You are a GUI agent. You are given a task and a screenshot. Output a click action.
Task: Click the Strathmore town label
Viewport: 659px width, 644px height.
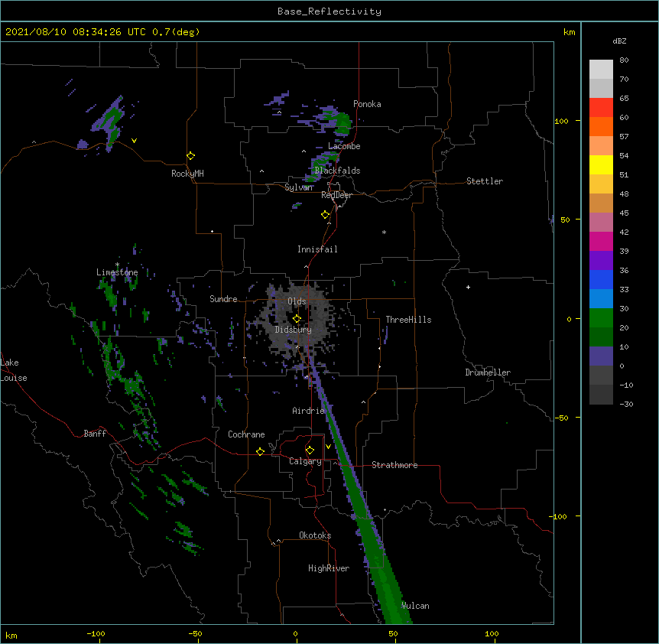[394, 465]
